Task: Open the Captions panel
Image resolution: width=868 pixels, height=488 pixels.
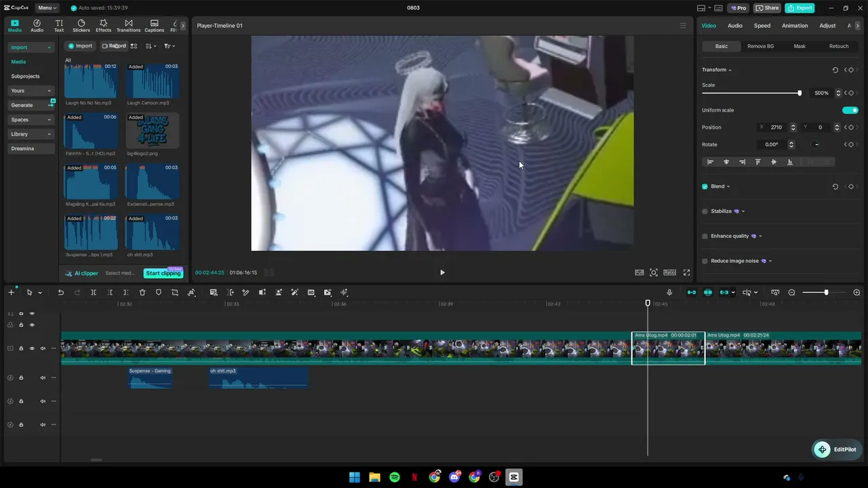Action: coord(154,26)
